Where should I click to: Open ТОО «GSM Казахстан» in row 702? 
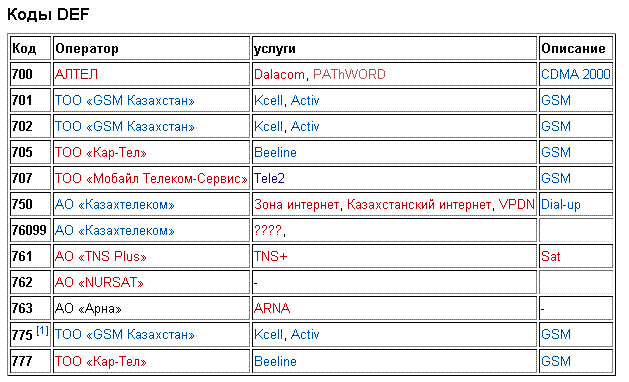pos(124,126)
